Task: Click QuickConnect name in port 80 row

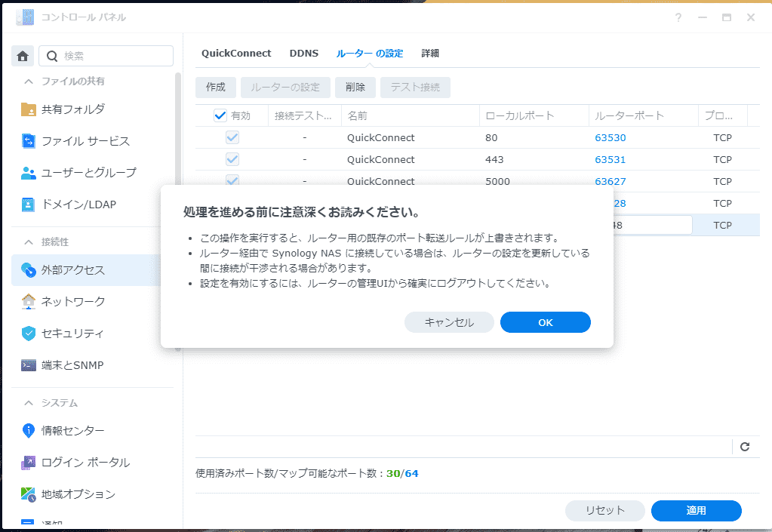Action: [x=380, y=138]
